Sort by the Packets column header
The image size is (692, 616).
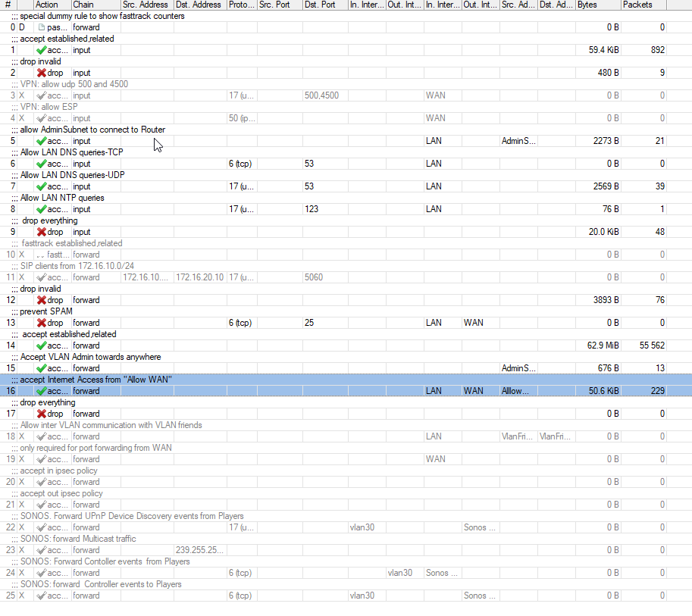tap(643, 5)
